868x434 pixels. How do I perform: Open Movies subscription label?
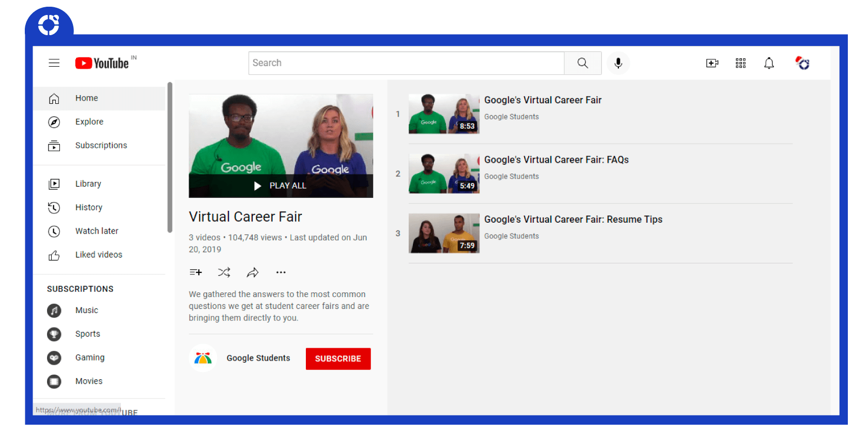point(89,381)
